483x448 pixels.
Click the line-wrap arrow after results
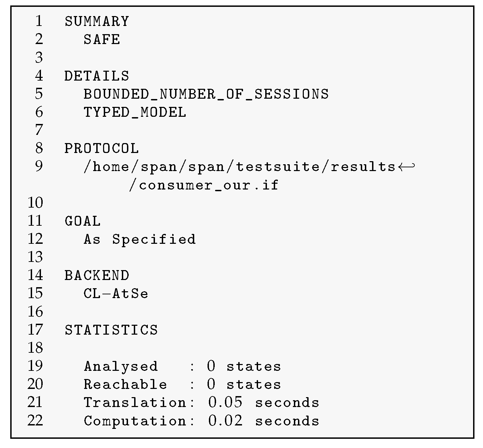click(406, 167)
